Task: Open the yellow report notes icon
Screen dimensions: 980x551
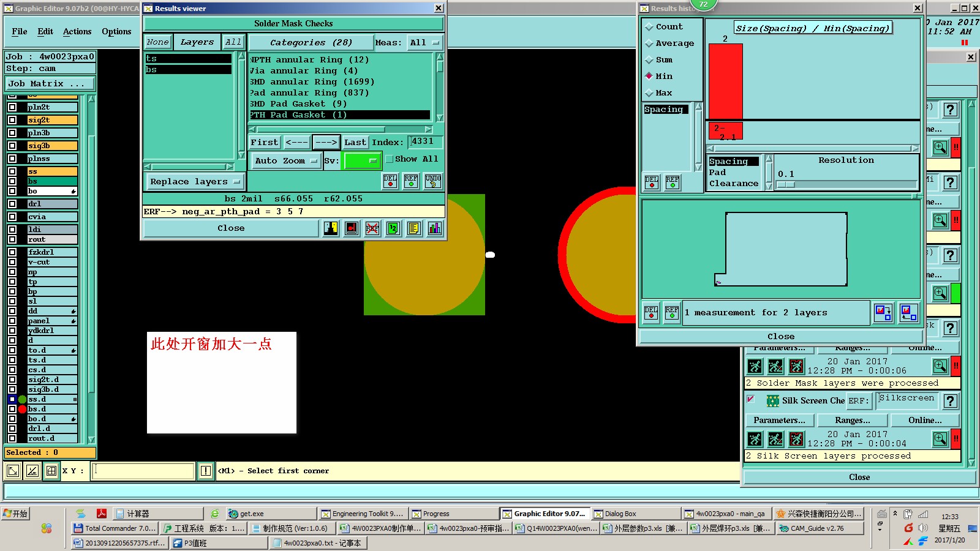Action: (x=414, y=228)
